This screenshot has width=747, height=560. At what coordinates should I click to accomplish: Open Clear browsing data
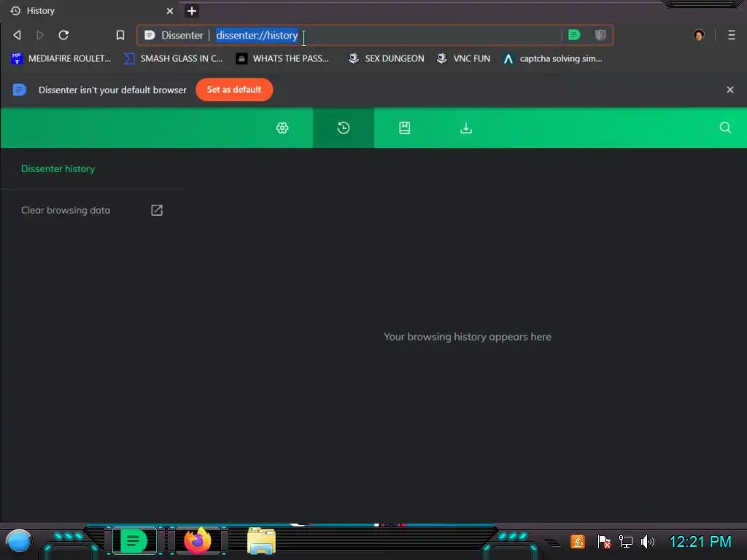pos(66,210)
